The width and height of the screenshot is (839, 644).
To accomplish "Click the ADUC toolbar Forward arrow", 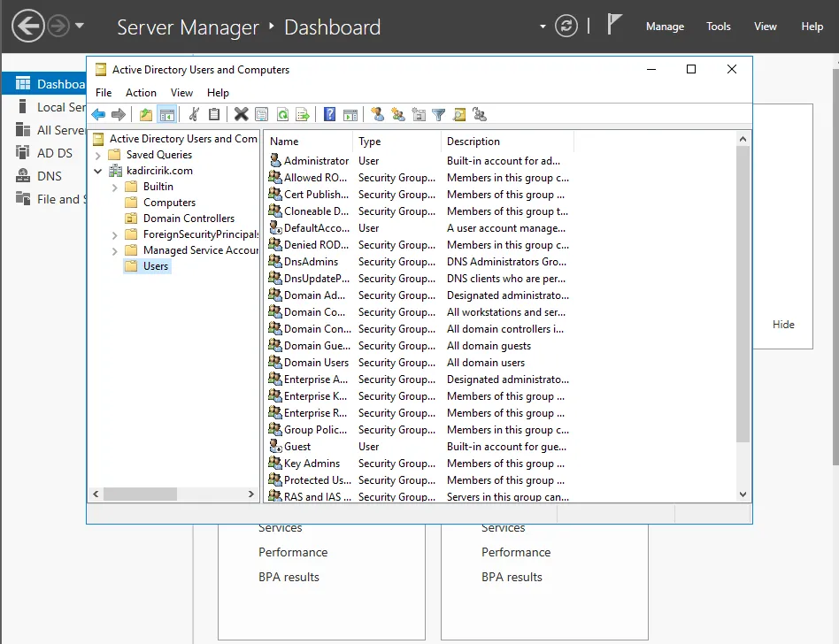I will [119, 114].
